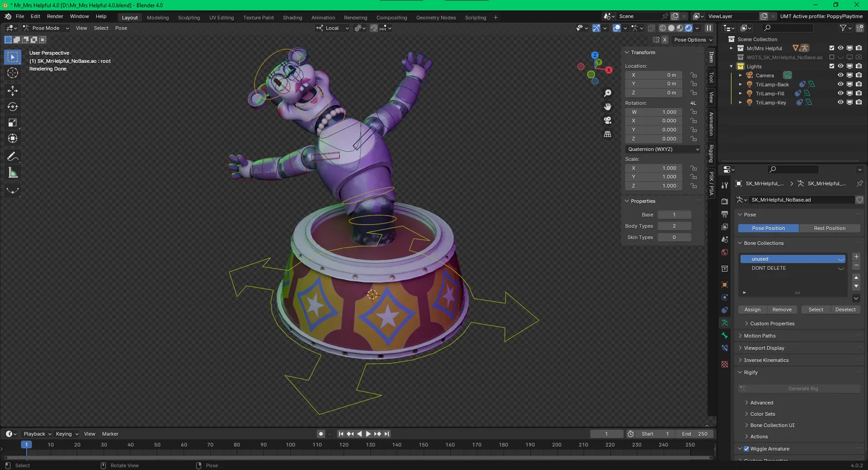Open the Object properties tab
The image size is (868, 470).
pos(725,284)
